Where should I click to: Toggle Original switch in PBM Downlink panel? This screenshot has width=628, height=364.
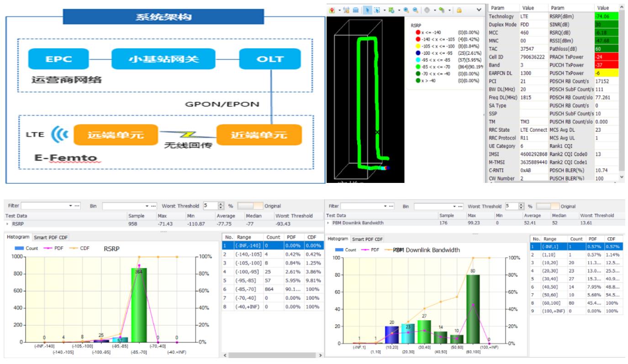(x=548, y=207)
